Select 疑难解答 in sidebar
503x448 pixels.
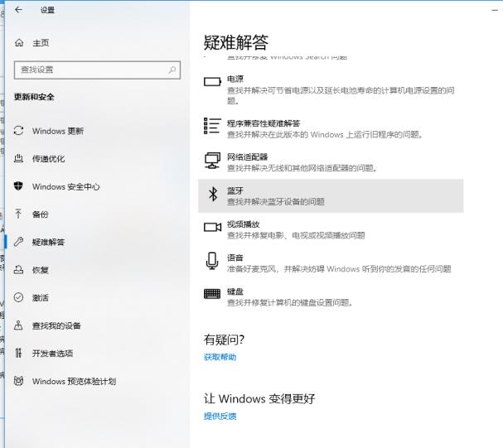[x=48, y=242]
